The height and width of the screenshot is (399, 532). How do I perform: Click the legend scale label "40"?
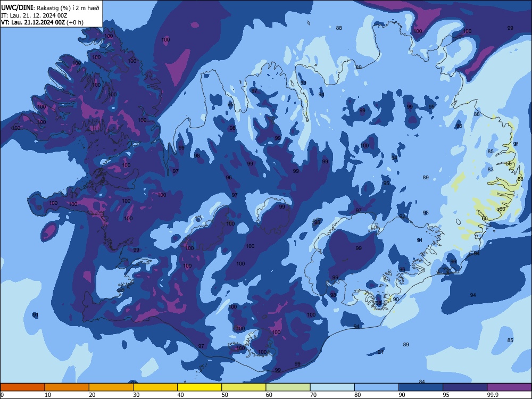pos(180,395)
